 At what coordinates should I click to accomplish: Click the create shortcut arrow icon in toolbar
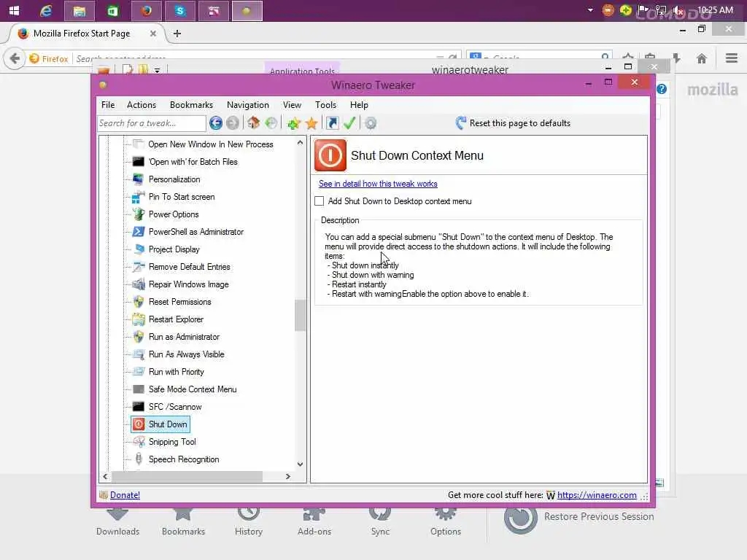point(332,123)
